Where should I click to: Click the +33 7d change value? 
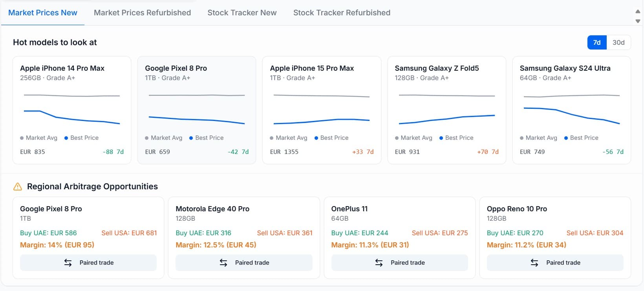coord(363,152)
